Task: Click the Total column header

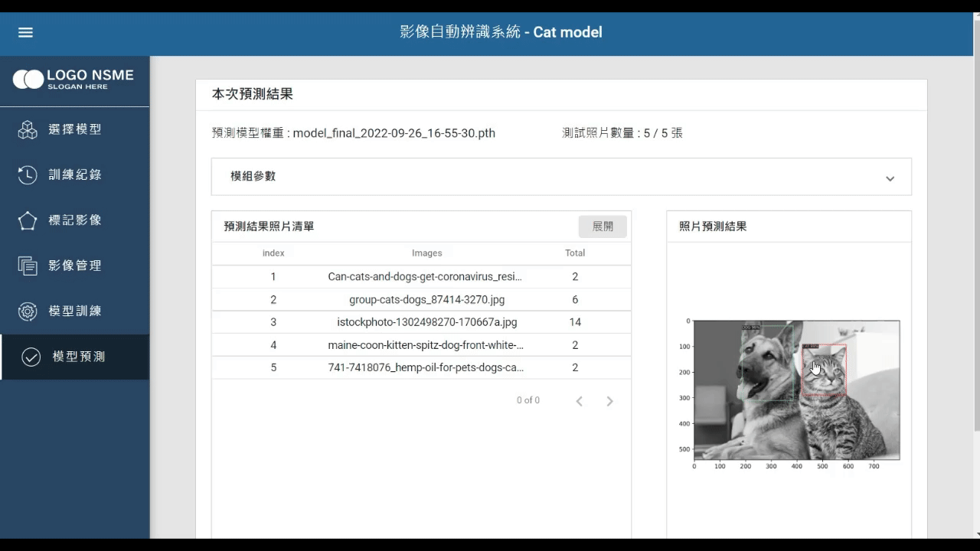Action: pos(575,253)
